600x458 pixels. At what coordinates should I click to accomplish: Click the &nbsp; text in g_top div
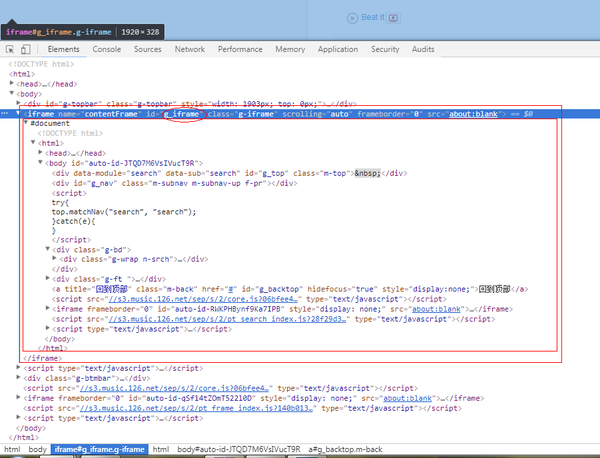367,173
